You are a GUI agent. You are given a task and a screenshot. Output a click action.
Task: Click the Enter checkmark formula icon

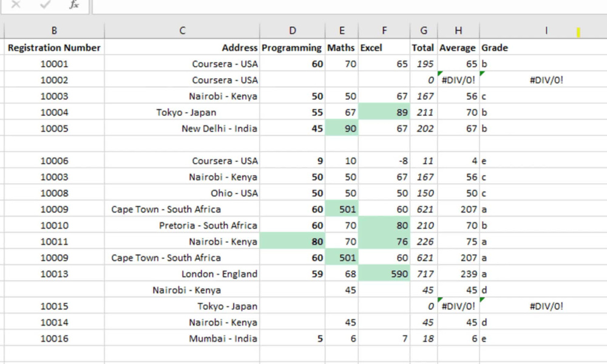coord(45,5)
